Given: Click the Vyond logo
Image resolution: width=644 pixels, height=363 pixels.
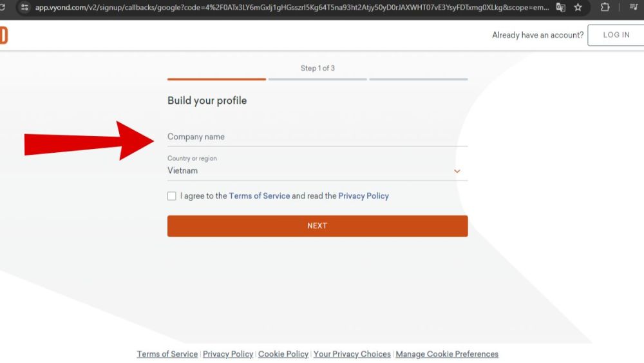Looking at the screenshot, I should [3, 35].
